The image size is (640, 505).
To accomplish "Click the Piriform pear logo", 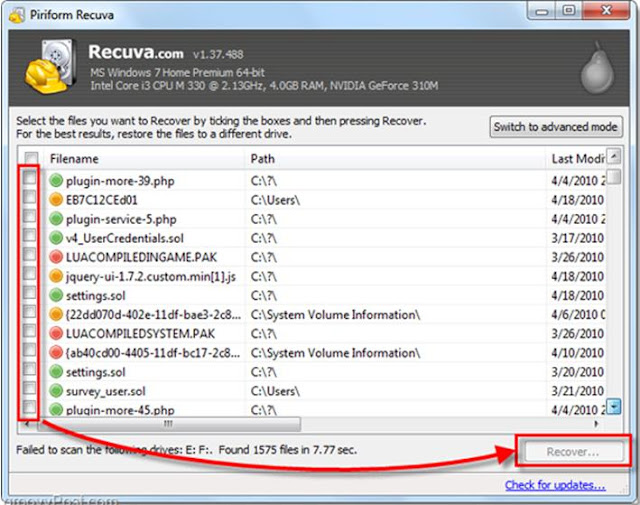I will 597,67.
